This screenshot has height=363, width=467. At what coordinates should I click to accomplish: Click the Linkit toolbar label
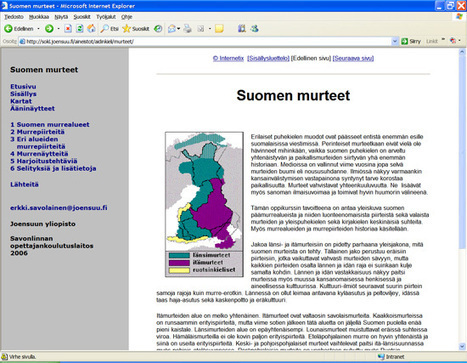(432, 41)
